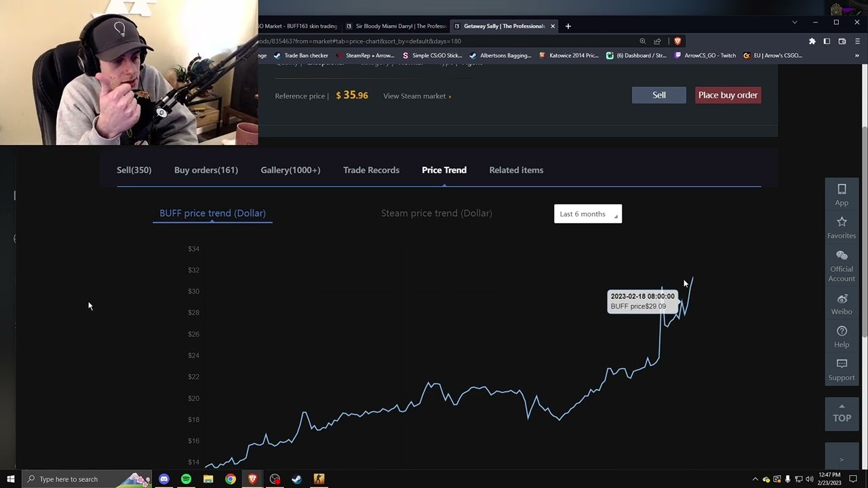Image resolution: width=868 pixels, height=488 pixels.
Task: Follow the View Steam market link
Action: click(417, 96)
